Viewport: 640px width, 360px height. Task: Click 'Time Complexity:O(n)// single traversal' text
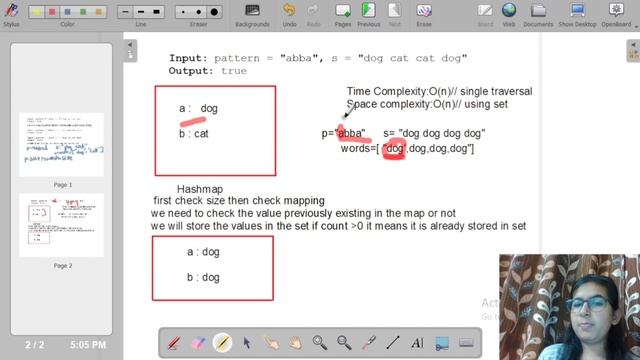coord(440,91)
